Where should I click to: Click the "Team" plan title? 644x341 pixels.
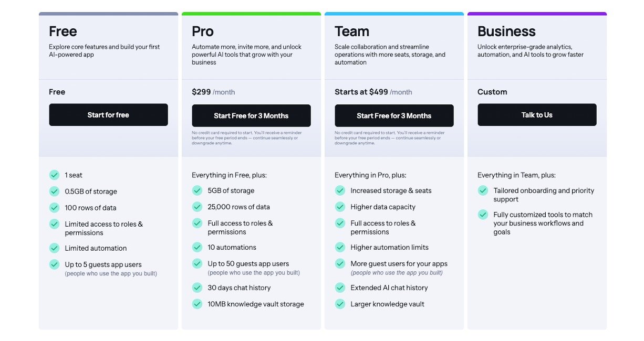(x=352, y=31)
